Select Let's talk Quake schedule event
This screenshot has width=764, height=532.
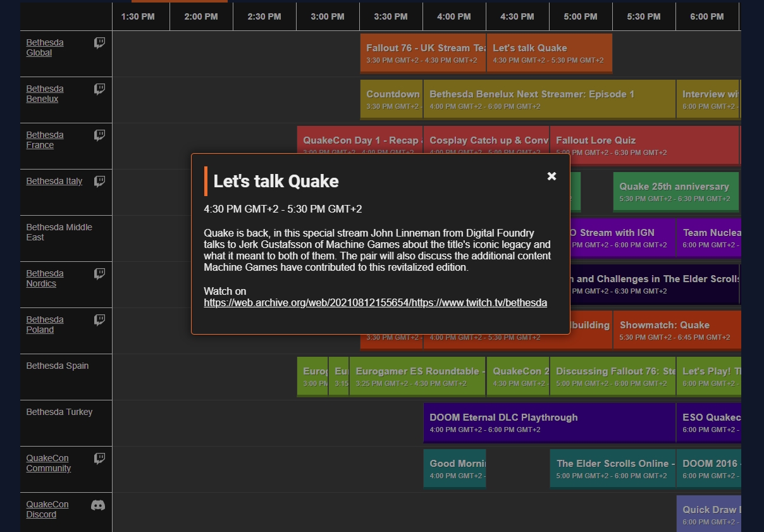pyautogui.click(x=550, y=53)
